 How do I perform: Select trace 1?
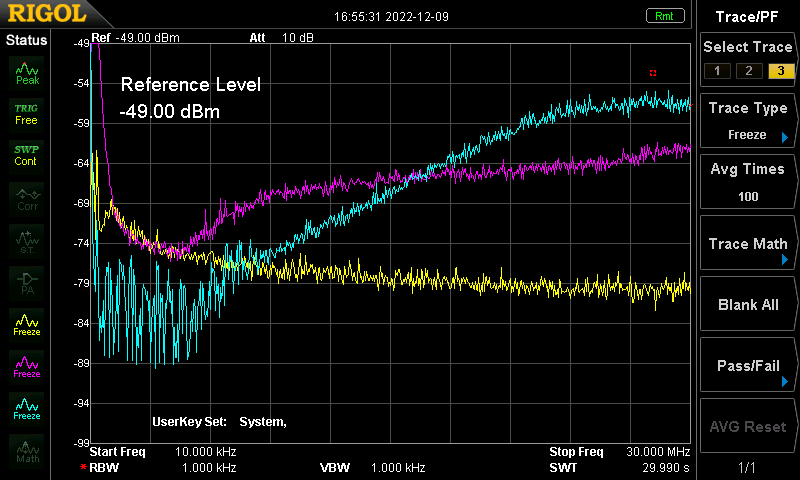(x=717, y=71)
